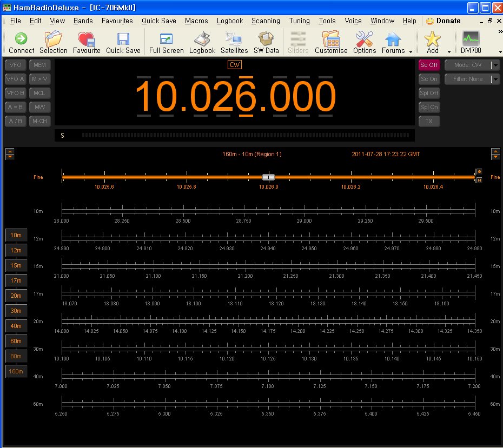Click the M > V button

[40, 79]
